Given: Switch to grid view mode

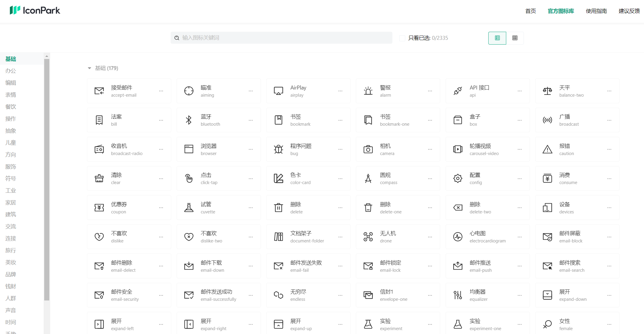Looking at the screenshot, I should click(x=515, y=38).
